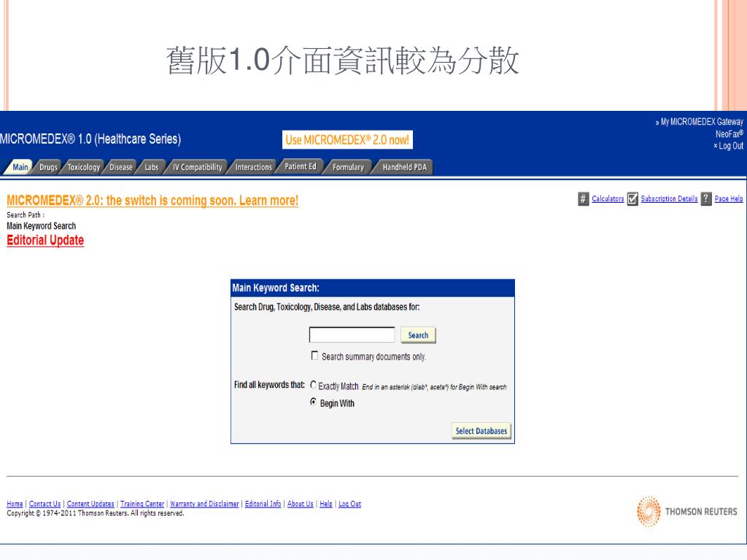Open the Handheld PDA tab
The width and height of the screenshot is (747, 560).
pyautogui.click(x=404, y=167)
